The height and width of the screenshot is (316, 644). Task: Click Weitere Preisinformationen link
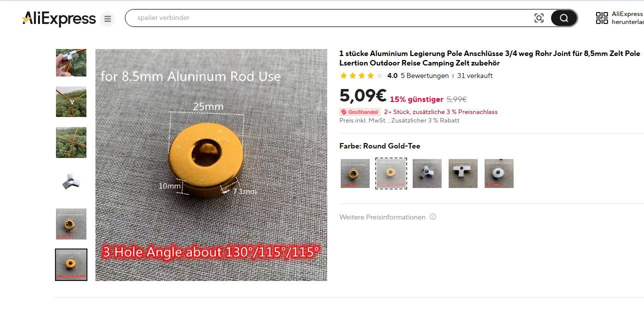pos(382,217)
